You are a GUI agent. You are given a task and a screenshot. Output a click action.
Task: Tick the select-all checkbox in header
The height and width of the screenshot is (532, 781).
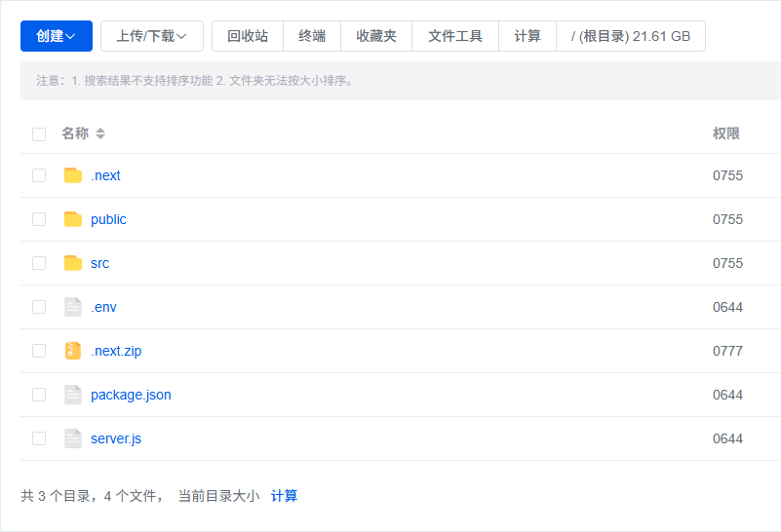point(39,133)
